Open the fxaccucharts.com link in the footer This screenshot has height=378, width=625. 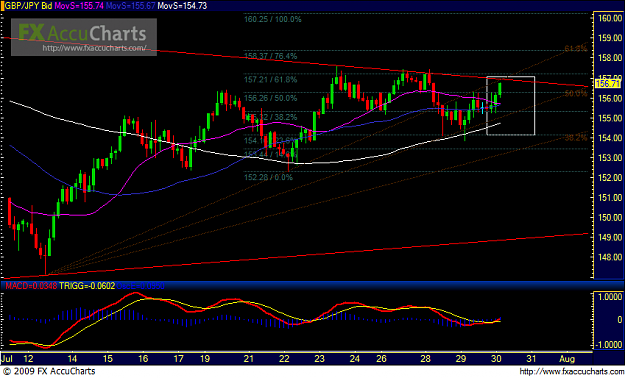(572, 372)
